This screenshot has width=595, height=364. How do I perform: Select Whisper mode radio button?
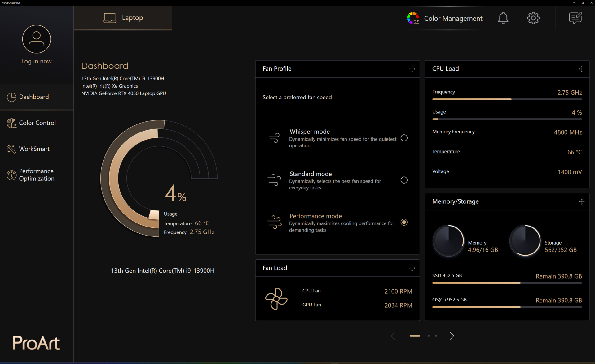(404, 138)
